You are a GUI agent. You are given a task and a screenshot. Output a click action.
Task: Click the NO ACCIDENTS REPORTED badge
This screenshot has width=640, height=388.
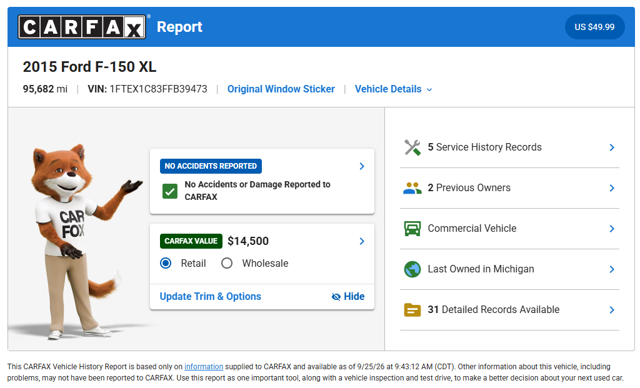pos(211,166)
